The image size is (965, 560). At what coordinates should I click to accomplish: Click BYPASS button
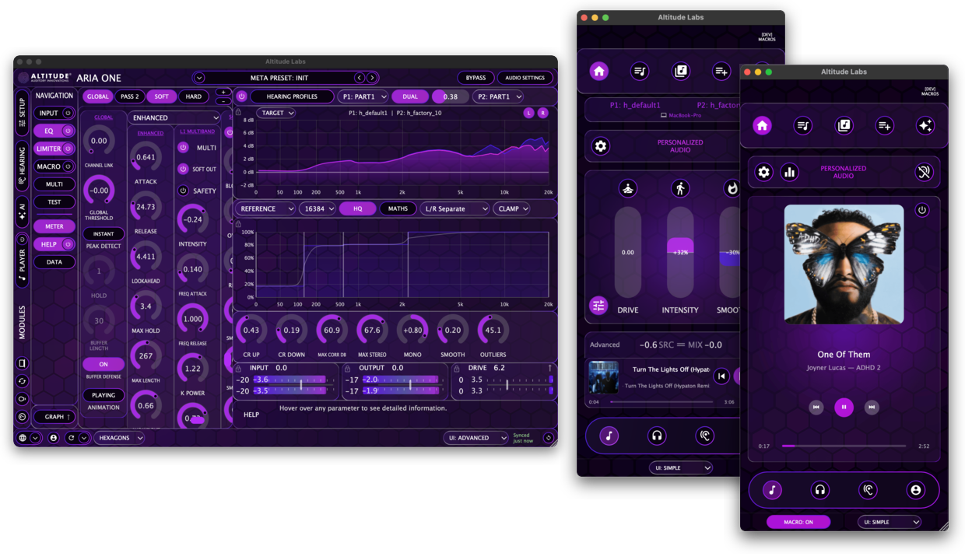[475, 78]
